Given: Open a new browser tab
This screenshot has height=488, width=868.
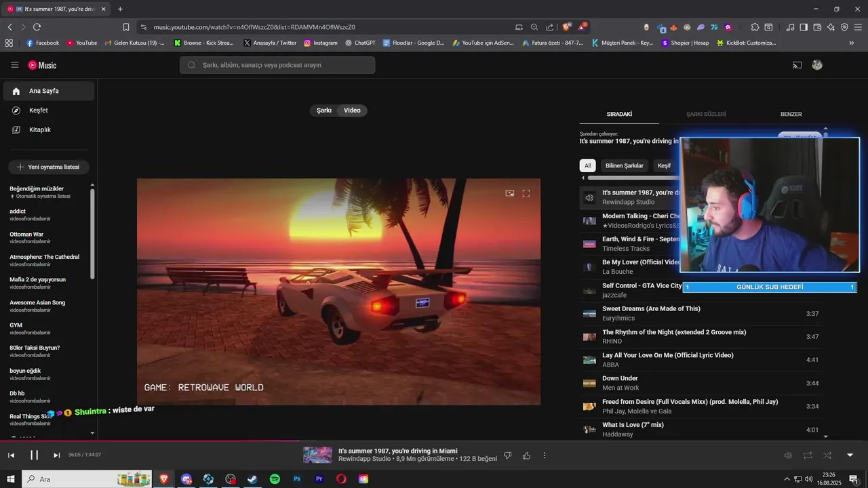Looking at the screenshot, I should [120, 9].
